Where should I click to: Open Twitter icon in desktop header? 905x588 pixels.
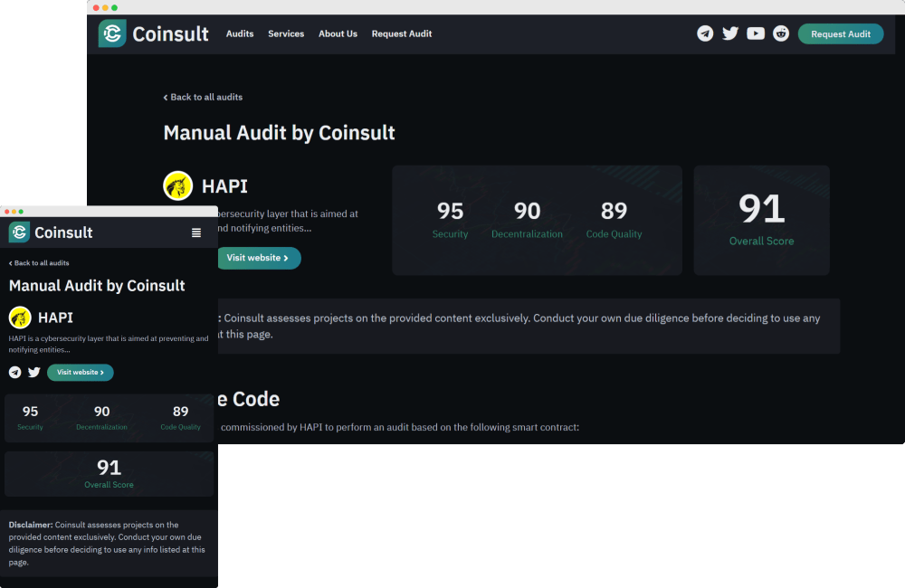pos(730,33)
